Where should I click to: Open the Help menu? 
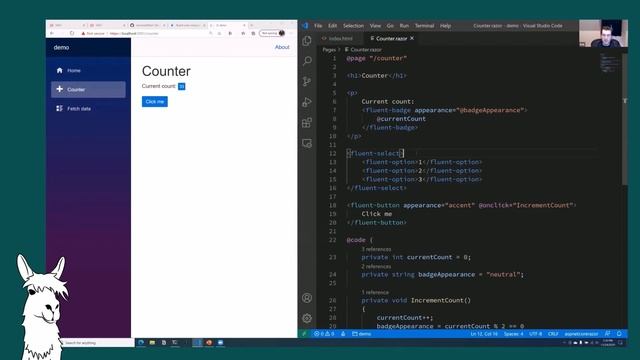tap(445, 25)
